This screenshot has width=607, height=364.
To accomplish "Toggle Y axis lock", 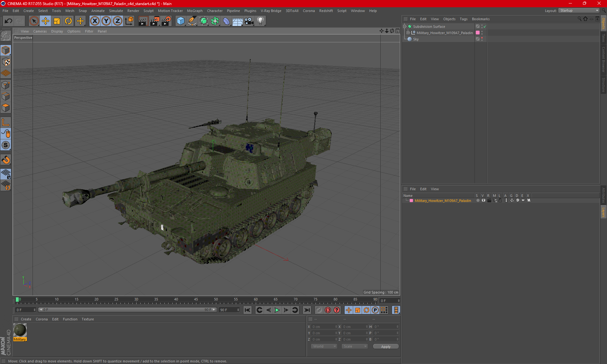I will pos(106,21).
